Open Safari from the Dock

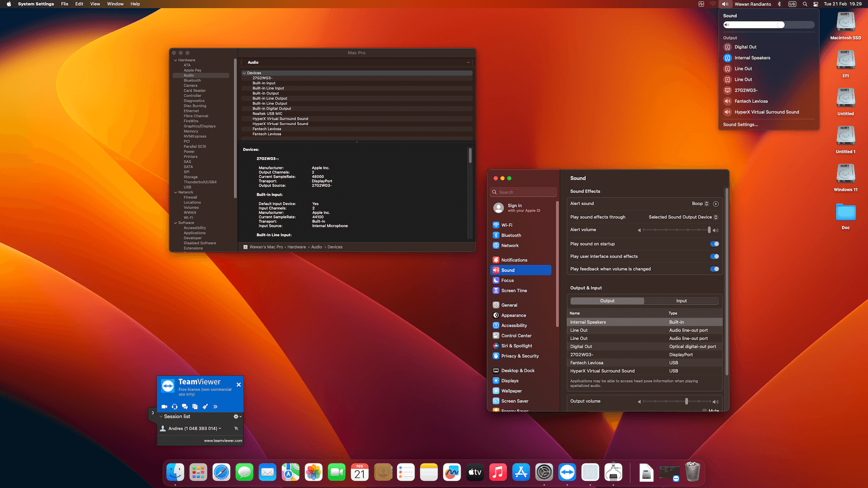pos(222,473)
